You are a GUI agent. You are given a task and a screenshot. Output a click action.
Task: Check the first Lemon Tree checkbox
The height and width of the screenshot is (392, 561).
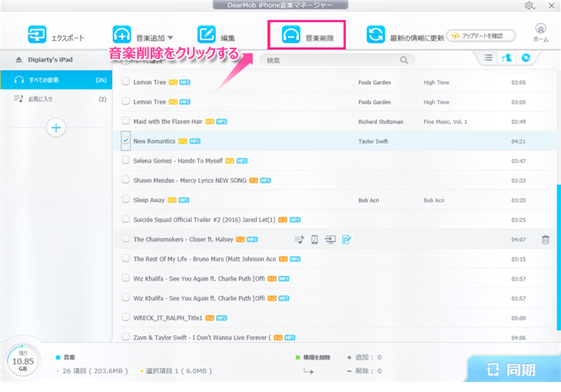125,81
